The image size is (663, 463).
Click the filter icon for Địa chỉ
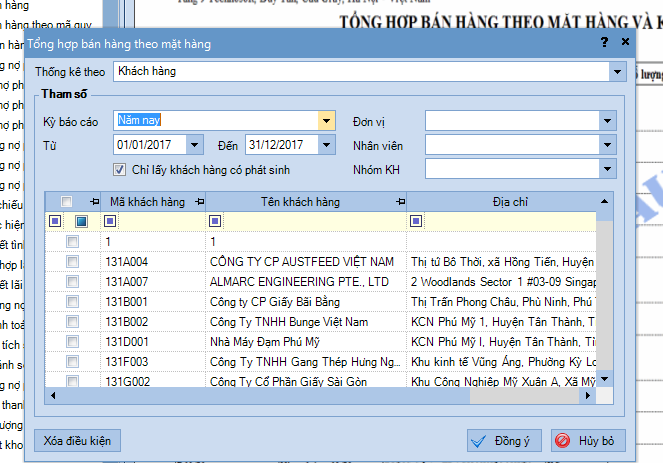416,221
